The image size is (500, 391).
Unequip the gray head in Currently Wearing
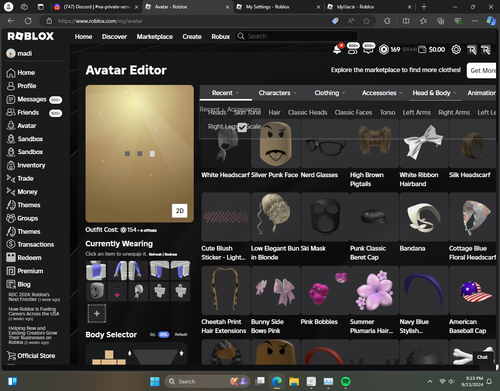tap(96, 291)
